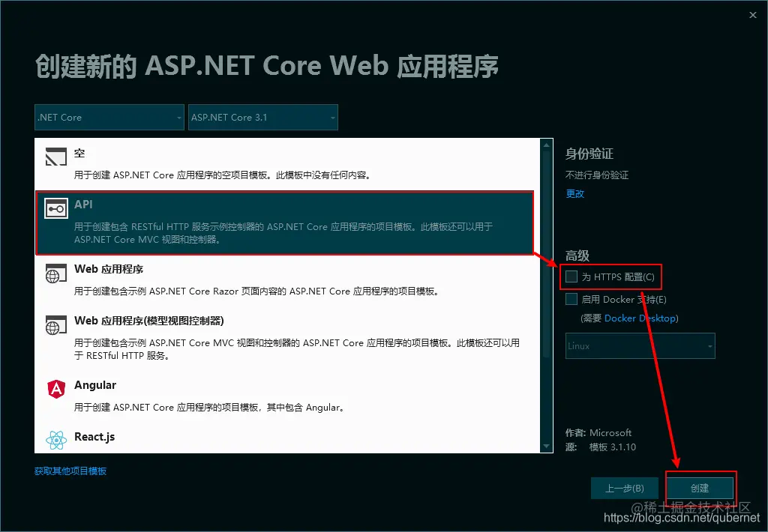Click the 获取其他项目模板 link
Viewport: 768px width, 532px height.
(x=70, y=471)
